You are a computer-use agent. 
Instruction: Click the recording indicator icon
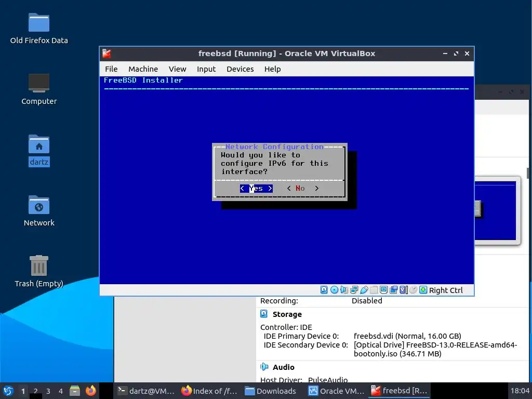click(x=394, y=290)
